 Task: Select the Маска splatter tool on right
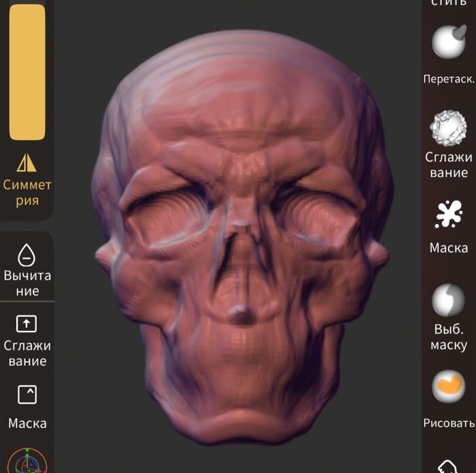[449, 227]
